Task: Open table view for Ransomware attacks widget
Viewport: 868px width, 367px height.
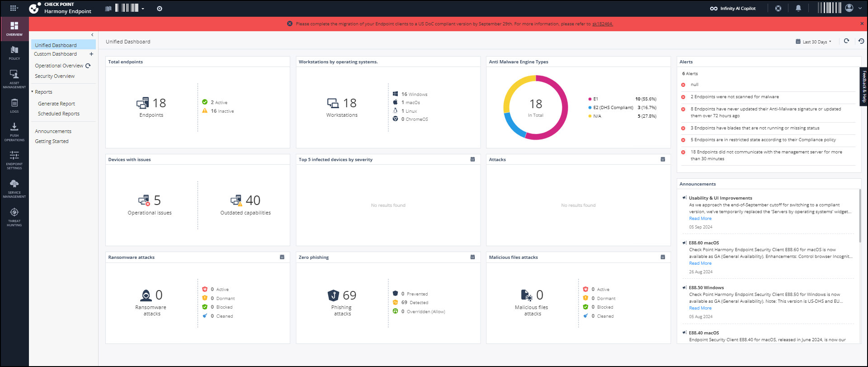Action: point(282,257)
